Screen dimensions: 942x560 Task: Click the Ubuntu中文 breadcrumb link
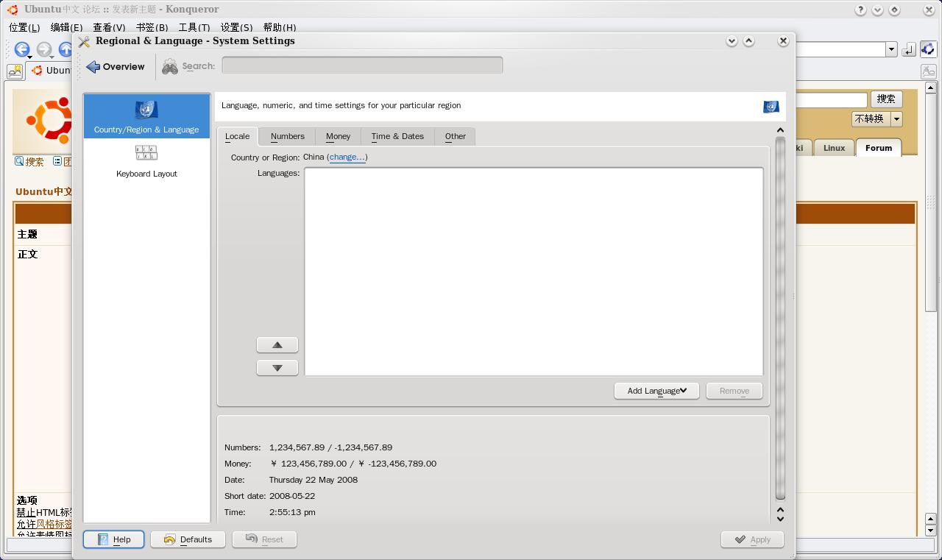pos(44,191)
